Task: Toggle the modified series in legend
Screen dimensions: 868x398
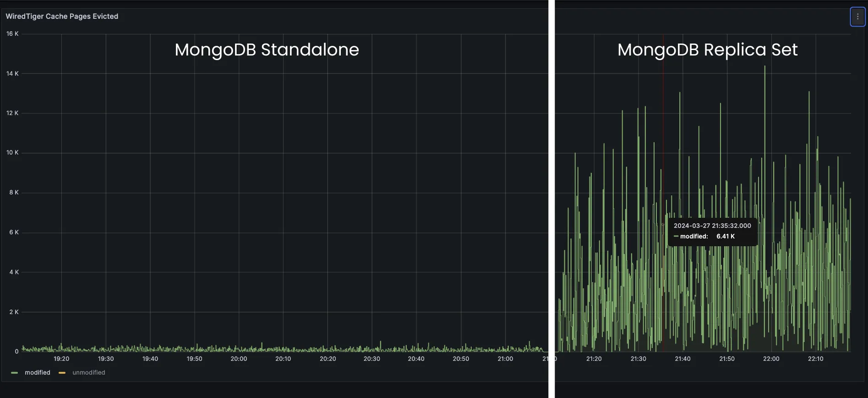Action: tap(38, 372)
